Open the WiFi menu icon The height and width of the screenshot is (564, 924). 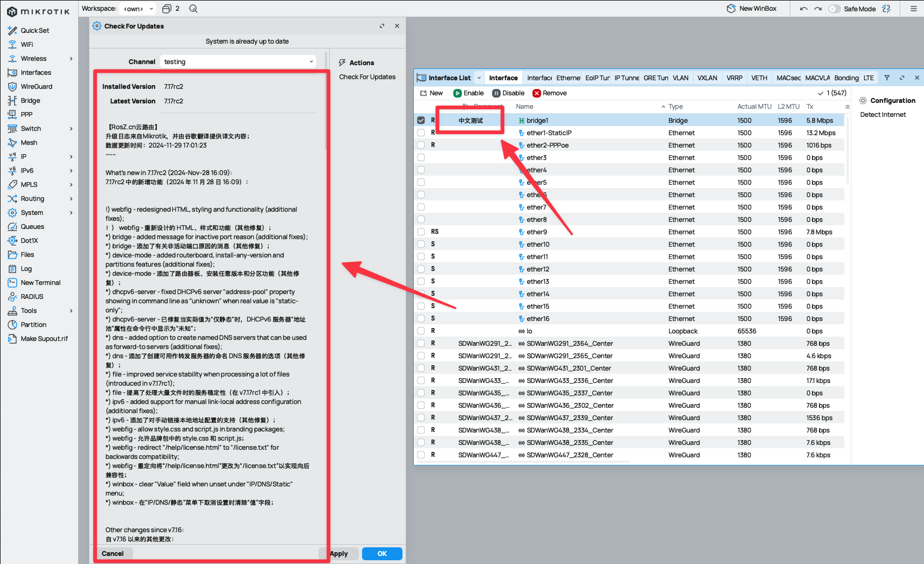tap(12, 45)
